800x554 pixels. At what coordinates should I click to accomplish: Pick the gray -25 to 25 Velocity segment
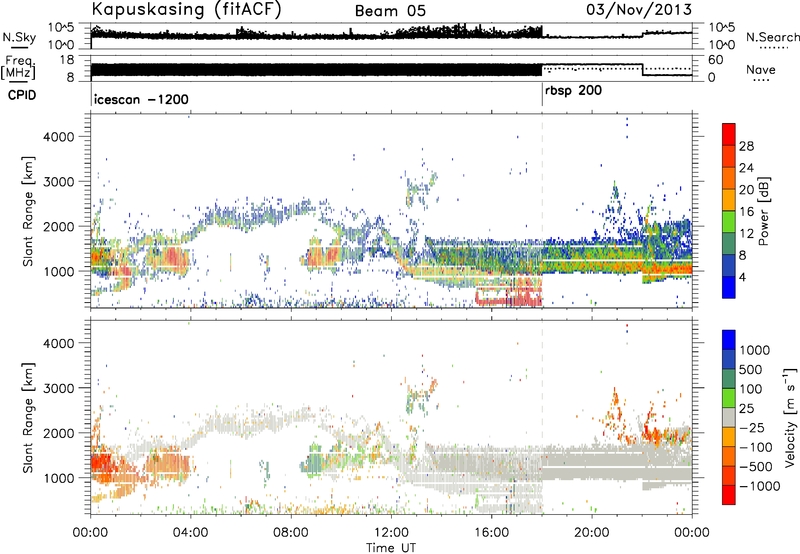click(x=729, y=417)
